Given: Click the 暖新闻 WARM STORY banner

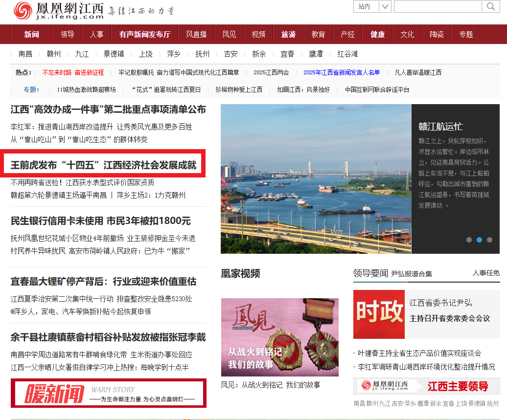Looking at the screenshot, I should click(108, 393).
